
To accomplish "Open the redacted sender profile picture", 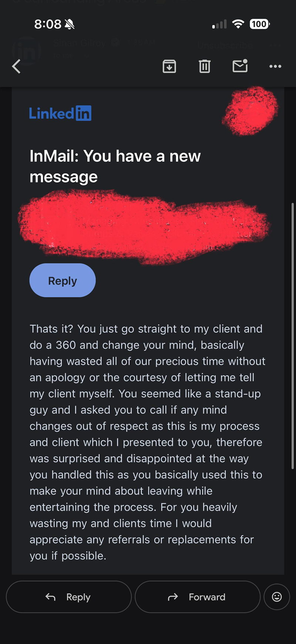I will click(x=250, y=111).
